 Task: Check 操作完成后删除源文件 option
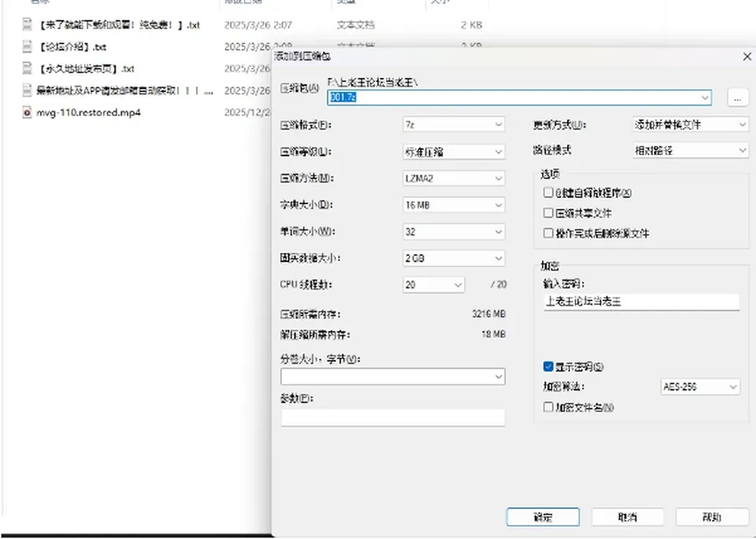tap(548, 233)
